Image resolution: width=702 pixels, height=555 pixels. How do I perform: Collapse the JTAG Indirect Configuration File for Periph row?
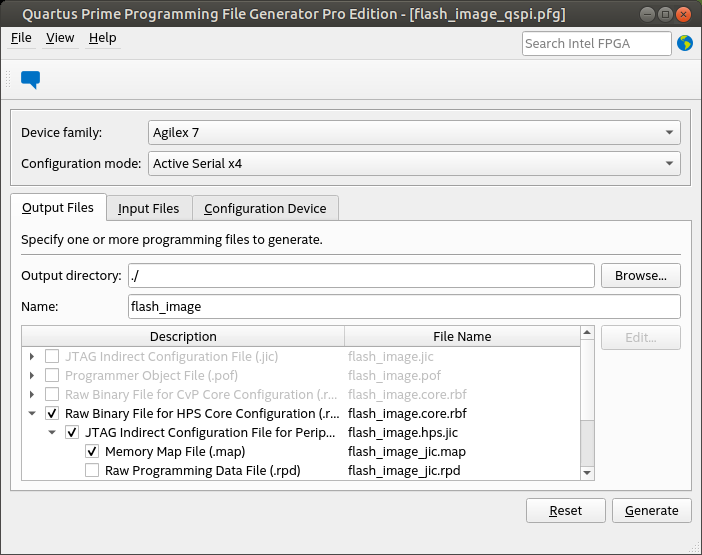(x=52, y=433)
